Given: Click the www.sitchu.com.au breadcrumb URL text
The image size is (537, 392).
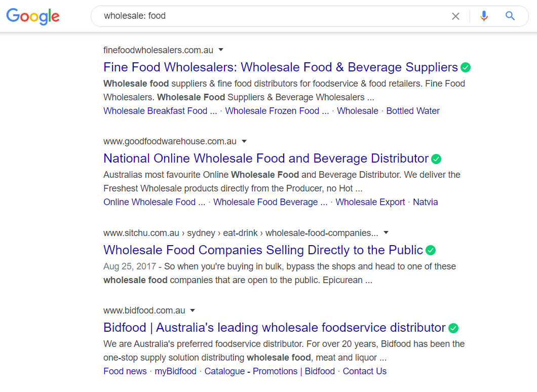Looking at the screenshot, I should pyautogui.click(x=241, y=233).
